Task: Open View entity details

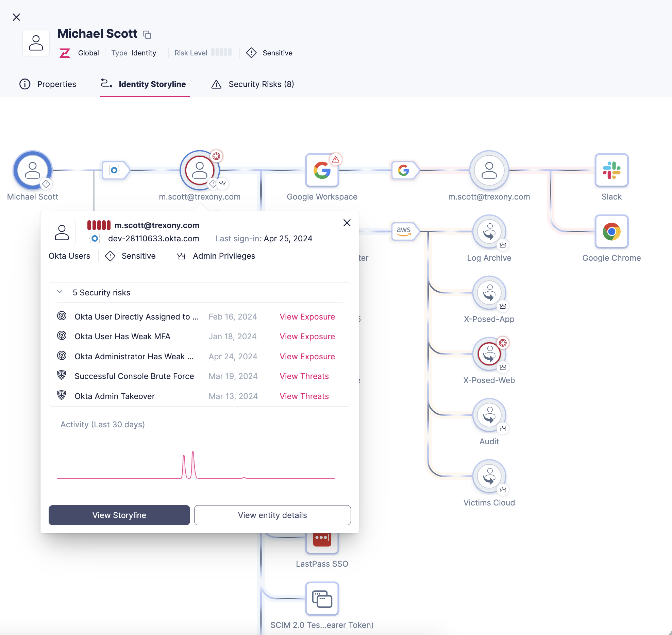Action: click(x=272, y=515)
